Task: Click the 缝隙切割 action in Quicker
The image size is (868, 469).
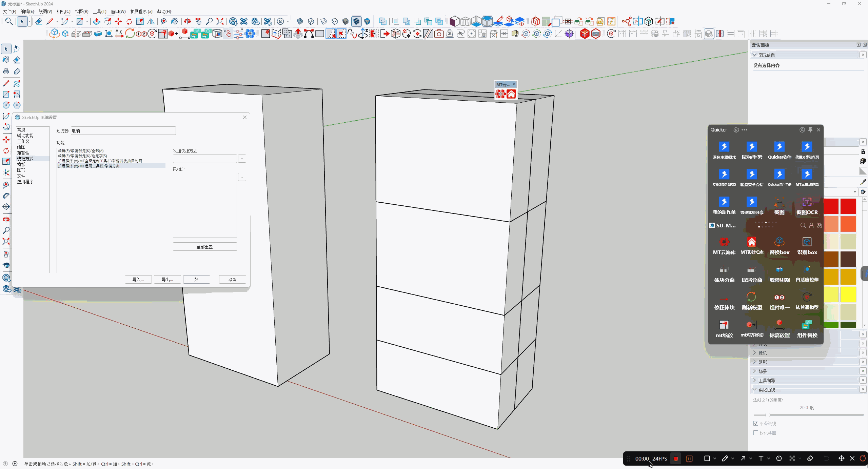Action: tap(780, 274)
